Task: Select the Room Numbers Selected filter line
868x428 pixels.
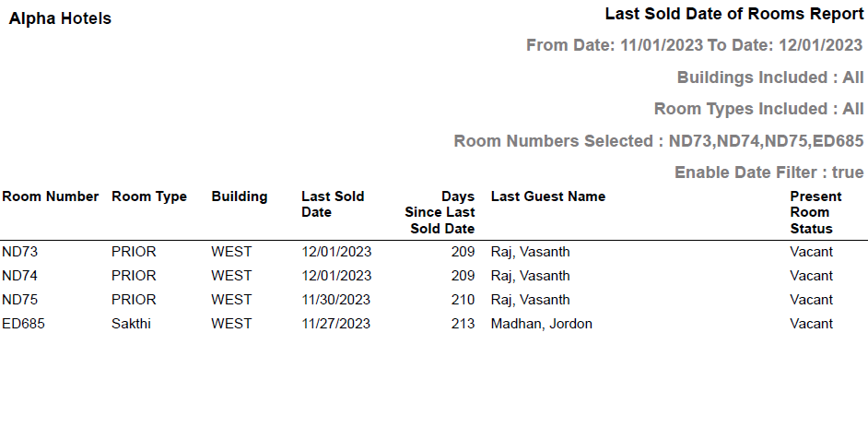Action: tap(658, 141)
